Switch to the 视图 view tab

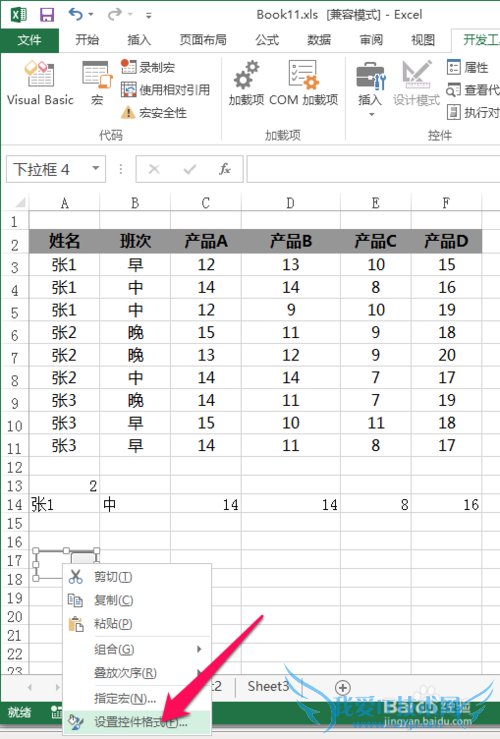(x=423, y=40)
